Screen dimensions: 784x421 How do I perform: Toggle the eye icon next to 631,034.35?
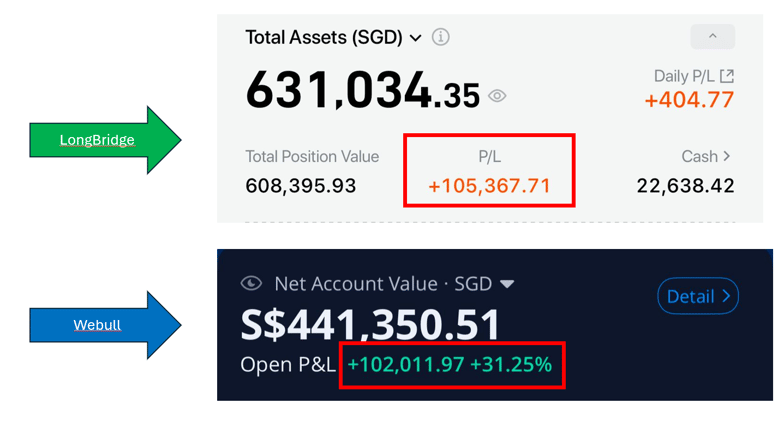(497, 96)
